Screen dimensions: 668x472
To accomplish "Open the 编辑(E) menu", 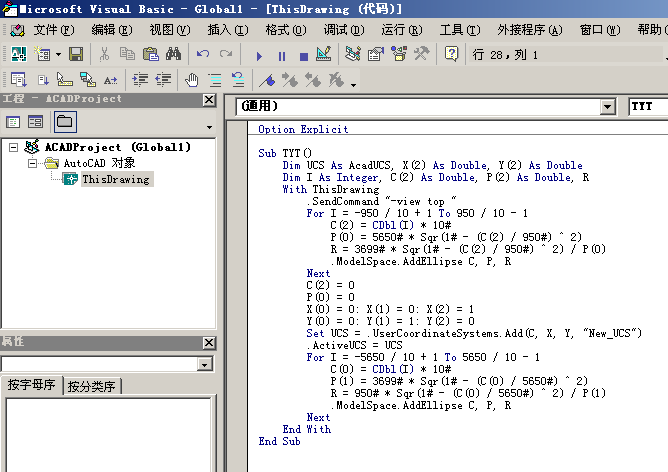I will [x=112, y=30].
